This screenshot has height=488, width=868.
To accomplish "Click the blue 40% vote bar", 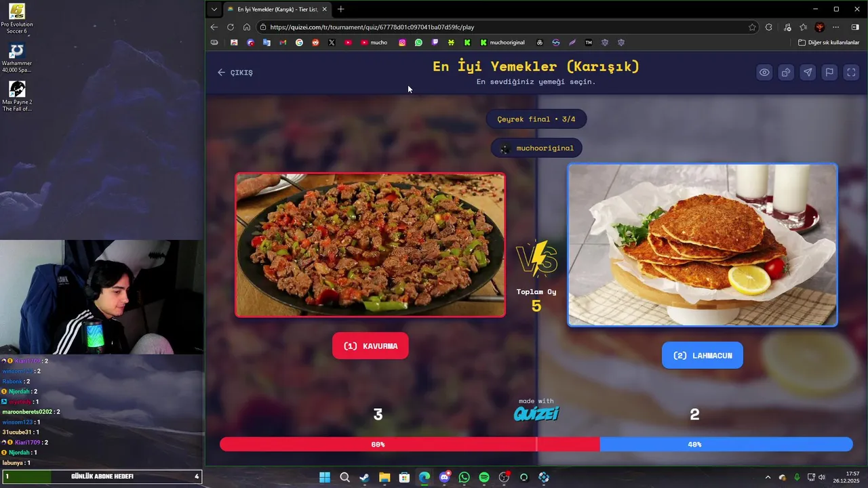I will 726,445.
